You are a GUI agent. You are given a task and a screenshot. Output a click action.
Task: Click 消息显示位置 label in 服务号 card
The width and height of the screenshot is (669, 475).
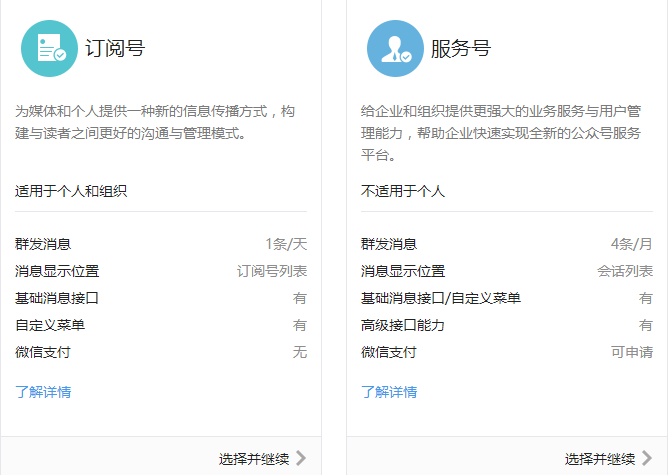tap(403, 271)
